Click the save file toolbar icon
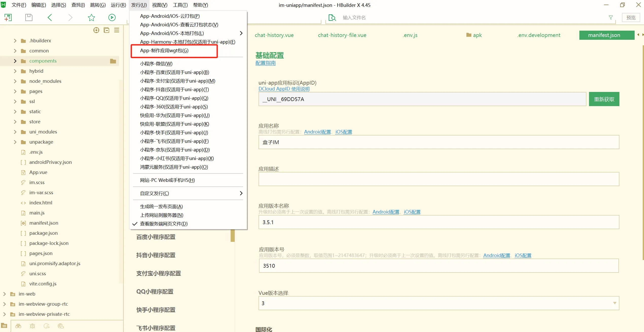 pos(29,17)
